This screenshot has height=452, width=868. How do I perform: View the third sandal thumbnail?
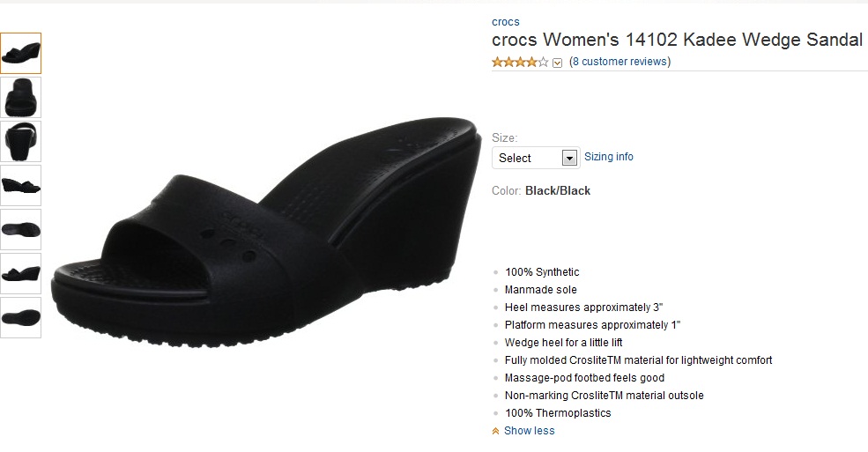tap(21, 141)
